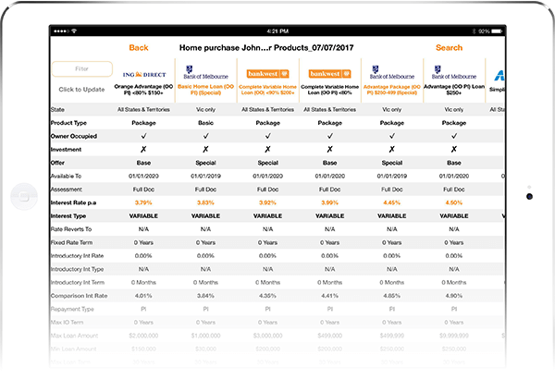Open Basic Home Loan (OO PI) (Special) product

205,90
